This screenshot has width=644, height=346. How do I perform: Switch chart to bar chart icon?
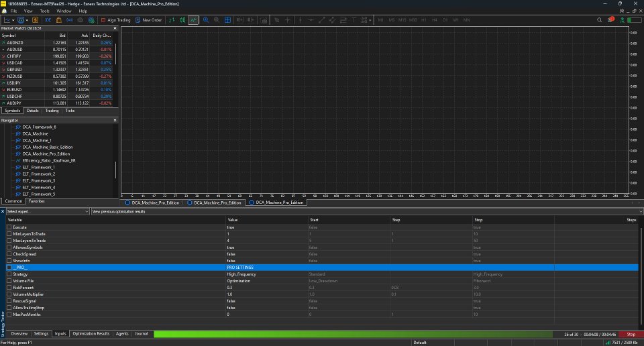[172, 19]
